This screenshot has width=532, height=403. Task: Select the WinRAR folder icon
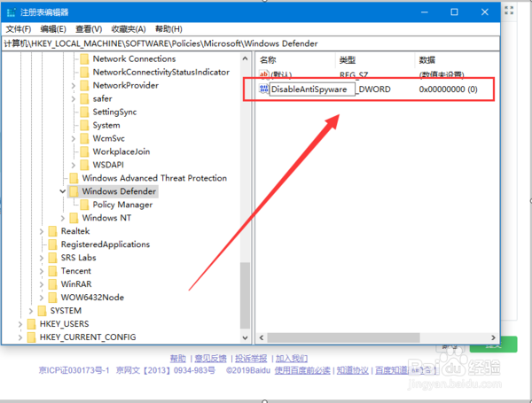52,284
